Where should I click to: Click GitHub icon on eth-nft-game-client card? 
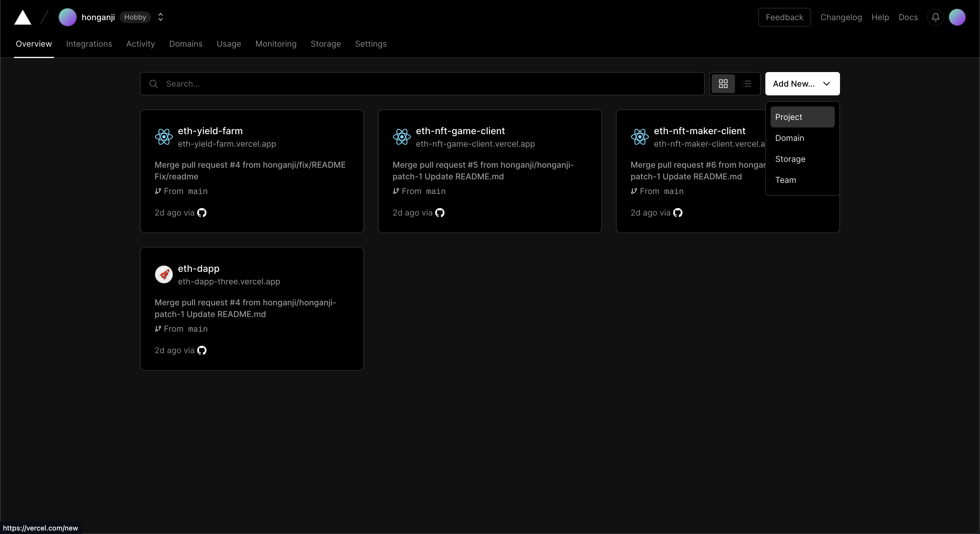point(440,213)
